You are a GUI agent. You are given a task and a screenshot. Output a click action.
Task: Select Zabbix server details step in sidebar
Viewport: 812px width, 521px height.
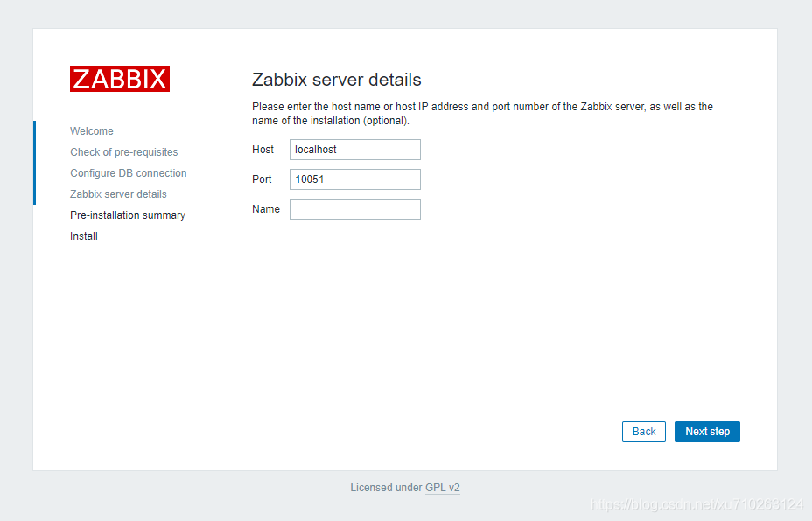(x=119, y=194)
